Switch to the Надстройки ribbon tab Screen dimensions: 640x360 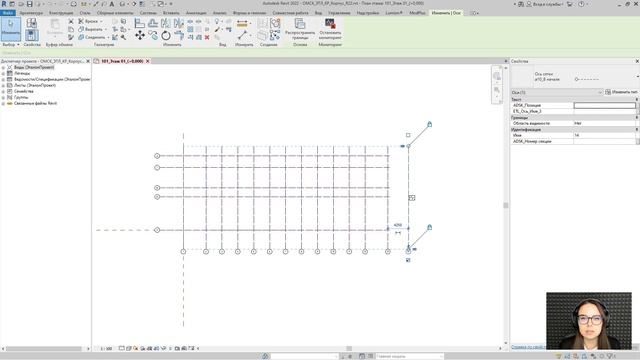click(368, 13)
